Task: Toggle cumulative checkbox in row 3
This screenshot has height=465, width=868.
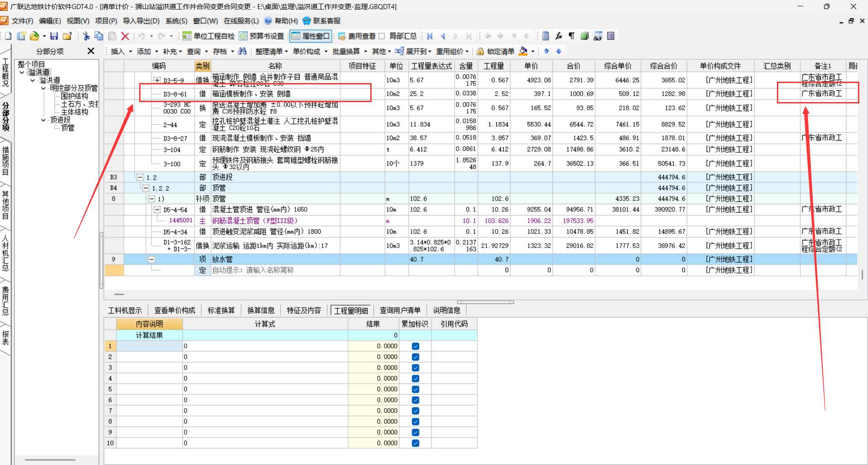Action: point(416,368)
